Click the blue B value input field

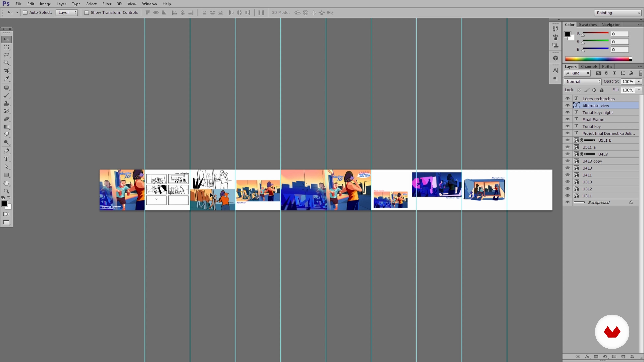(x=620, y=50)
